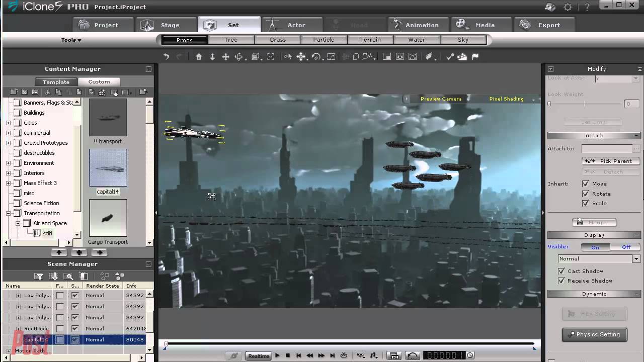The height and width of the screenshot is (362, 644).
Task: Click the scissors Cut icon in Content Manager
Action: [48, 92]
